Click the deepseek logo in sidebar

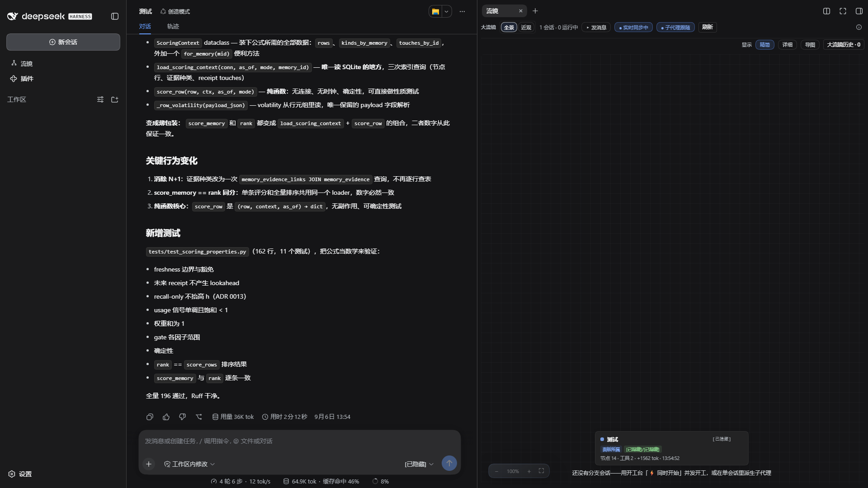coord(49,16)
